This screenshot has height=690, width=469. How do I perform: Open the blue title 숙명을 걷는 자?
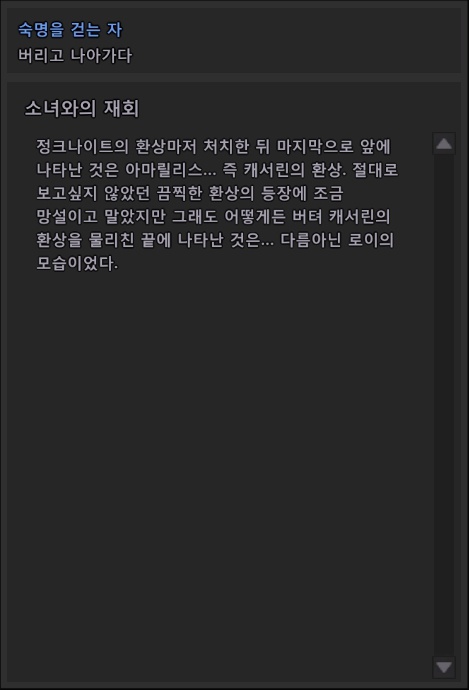click(x=70, y=29)
